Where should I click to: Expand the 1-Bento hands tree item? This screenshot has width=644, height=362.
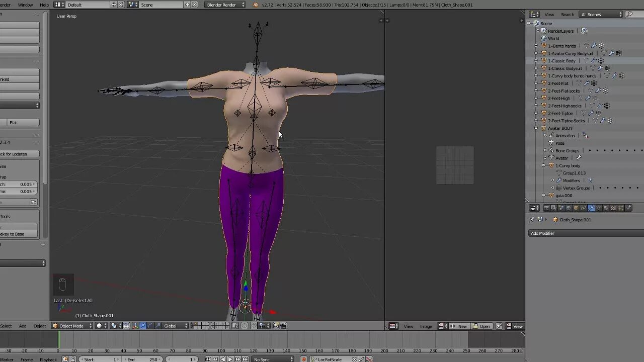tap(536, 46)
